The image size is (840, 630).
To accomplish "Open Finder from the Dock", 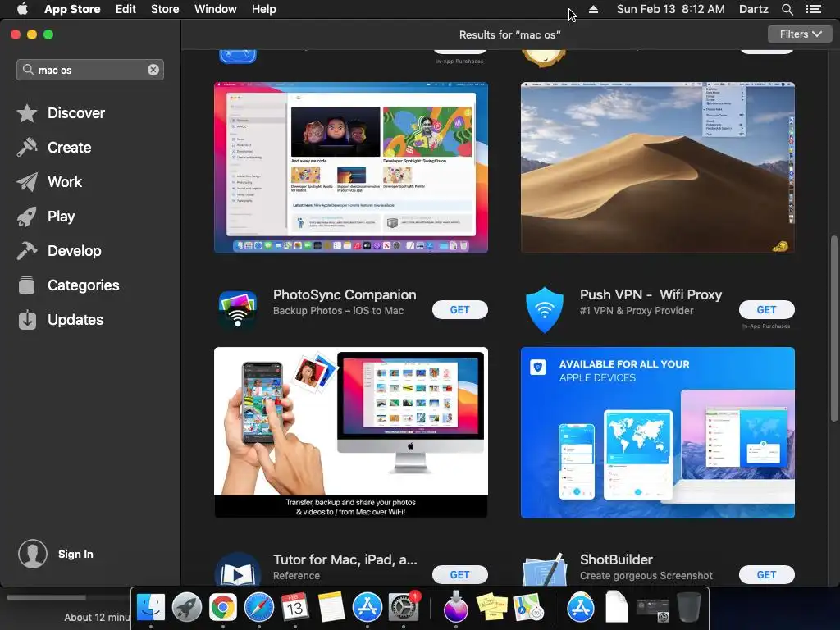I will point(151,607).
